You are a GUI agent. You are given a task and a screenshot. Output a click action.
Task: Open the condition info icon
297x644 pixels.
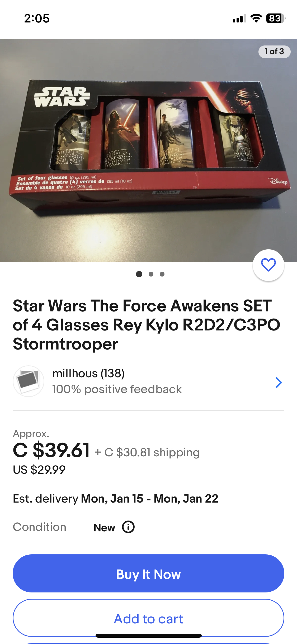pyautogui.click(x=128, y=527)
